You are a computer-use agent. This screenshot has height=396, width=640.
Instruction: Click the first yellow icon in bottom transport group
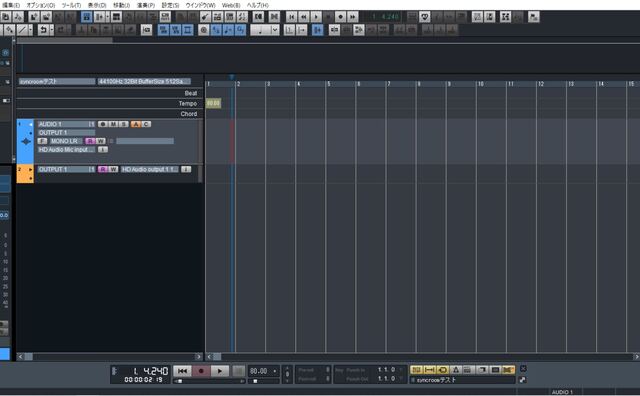coord(416,369)
